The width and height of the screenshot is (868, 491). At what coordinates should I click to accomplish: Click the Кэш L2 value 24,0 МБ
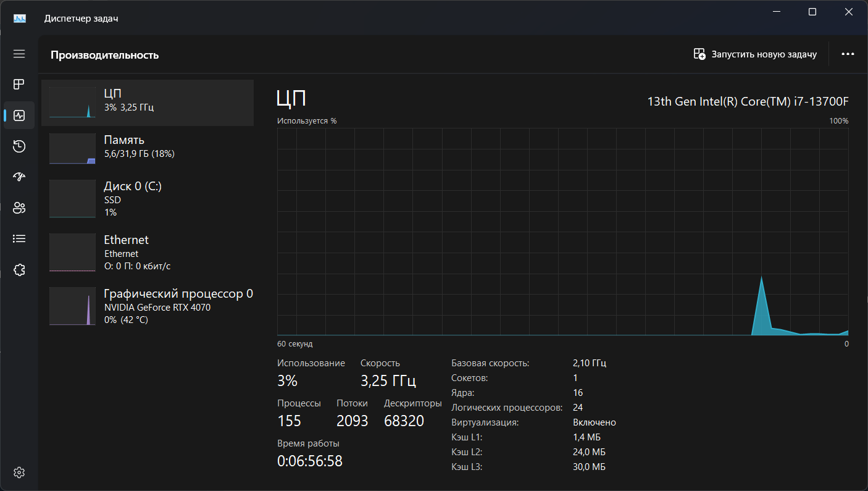click(x=590, y=452)
